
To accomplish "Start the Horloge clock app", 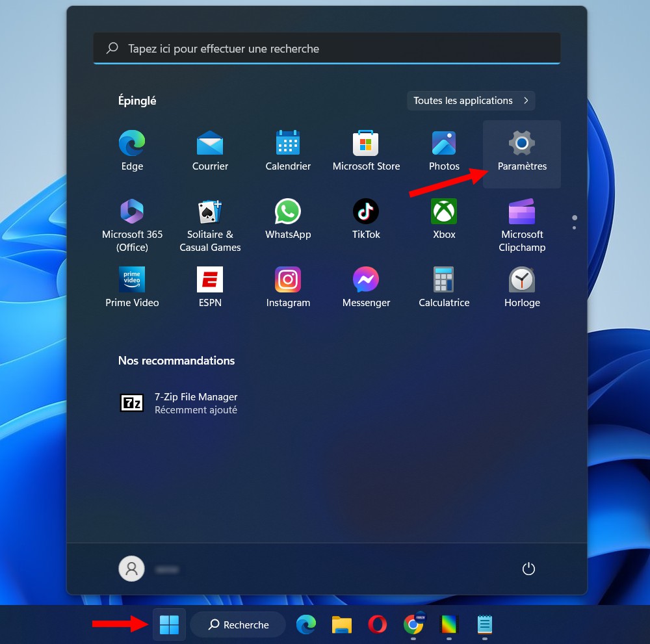I will tap(522, 286).
